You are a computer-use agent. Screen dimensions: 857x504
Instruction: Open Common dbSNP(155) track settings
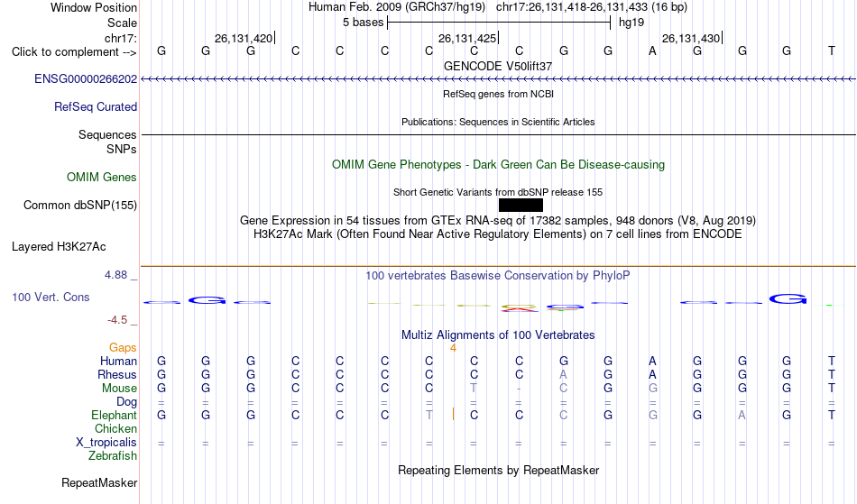80,205
